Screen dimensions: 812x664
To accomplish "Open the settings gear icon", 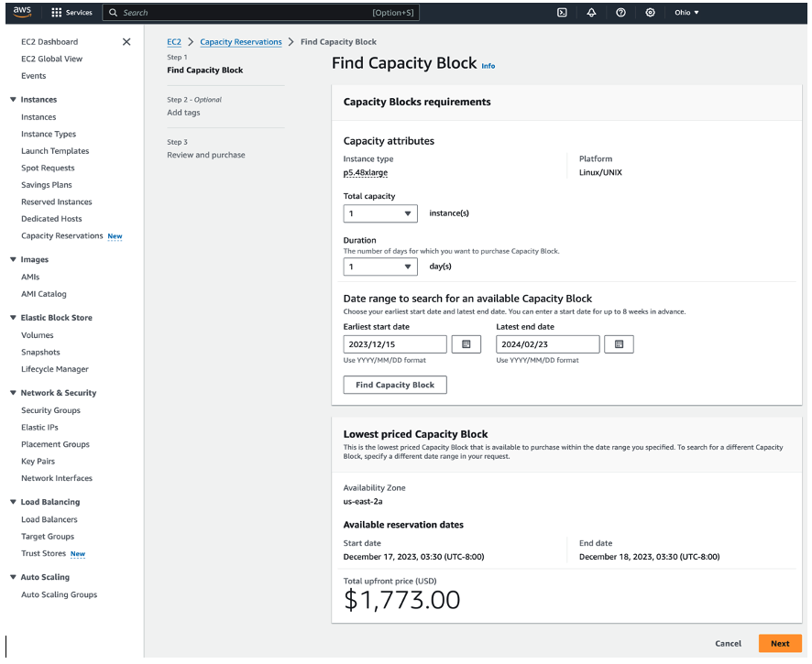I will (649, 13).
